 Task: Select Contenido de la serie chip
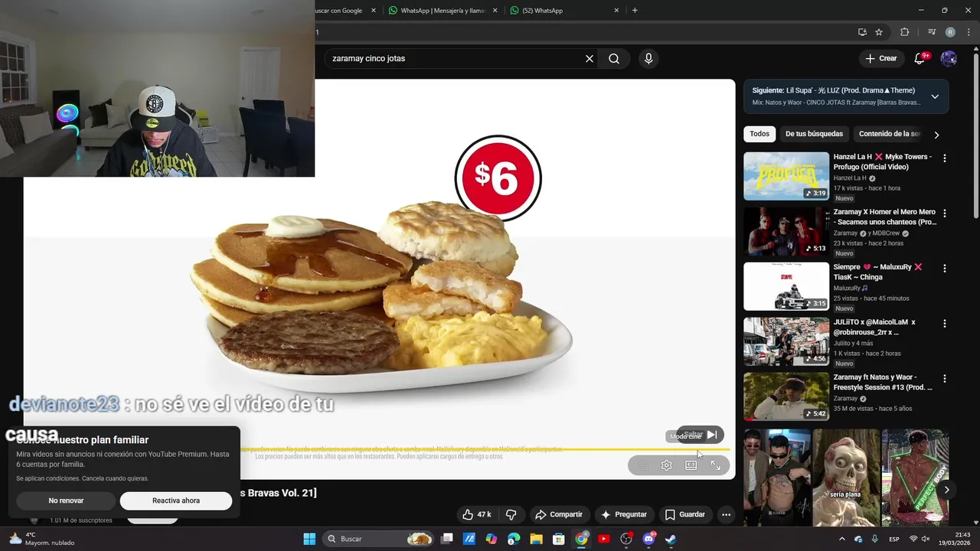point(889,134)
